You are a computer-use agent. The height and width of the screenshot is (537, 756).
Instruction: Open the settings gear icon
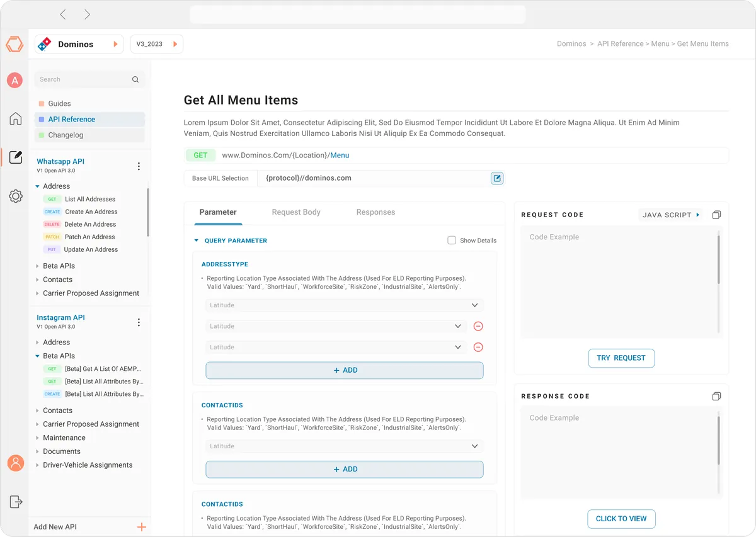click(x=16, y=196)
